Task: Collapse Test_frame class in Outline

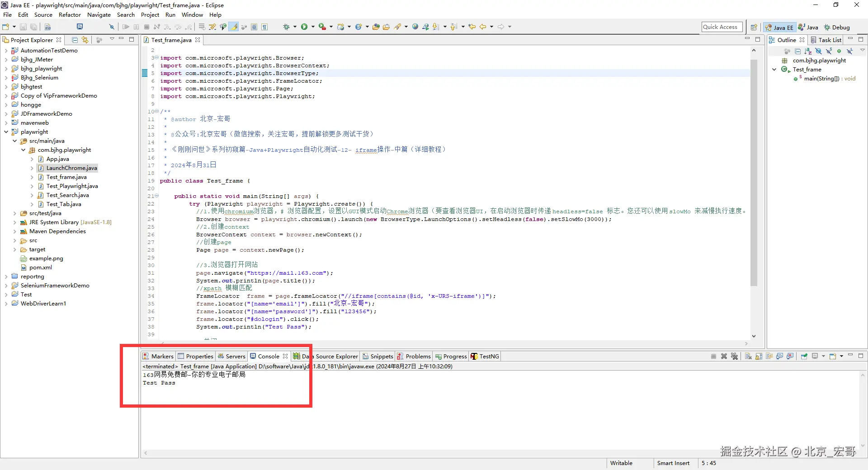Action: [x=774, y=70]
